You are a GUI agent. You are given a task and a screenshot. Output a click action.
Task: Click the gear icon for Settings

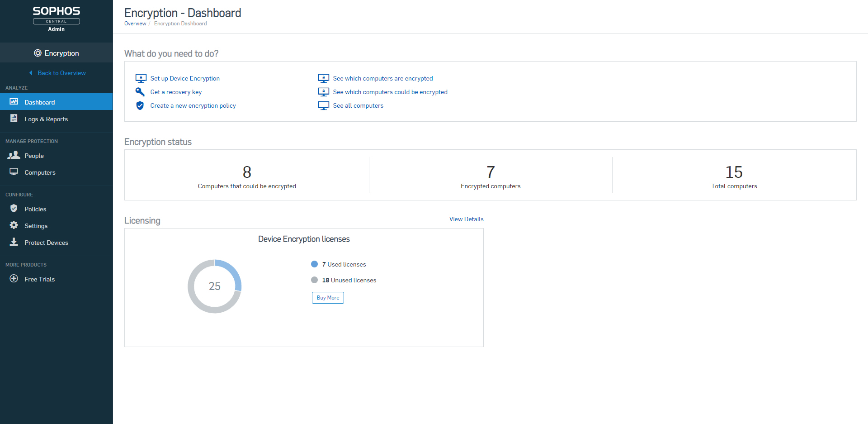[14, 225]
